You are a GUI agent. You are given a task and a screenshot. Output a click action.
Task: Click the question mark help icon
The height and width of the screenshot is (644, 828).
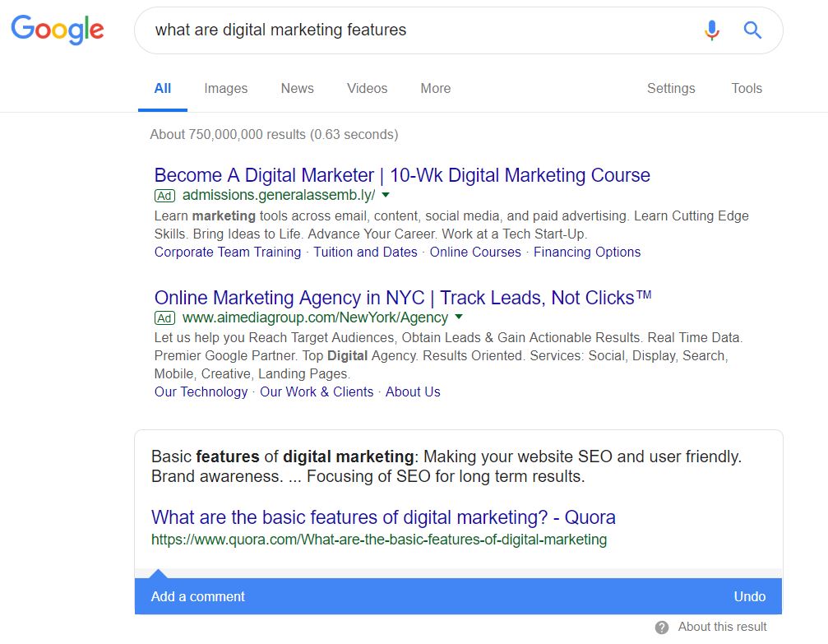662,628
